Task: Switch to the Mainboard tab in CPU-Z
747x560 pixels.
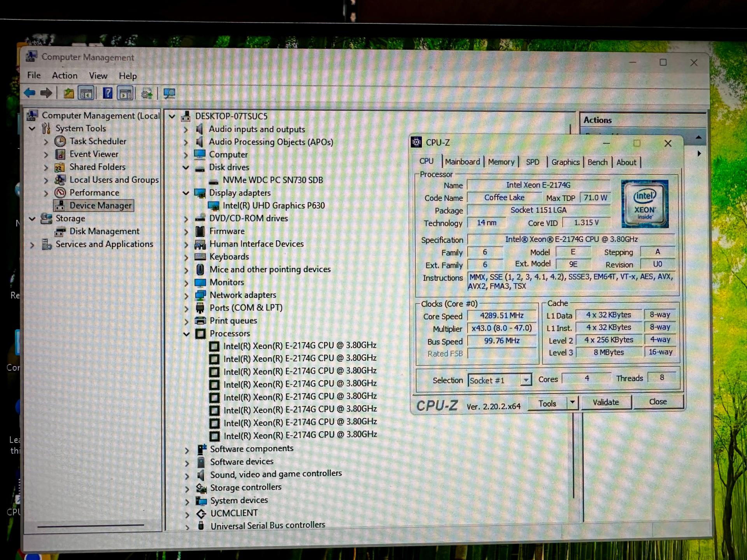Action: [462, 162]
